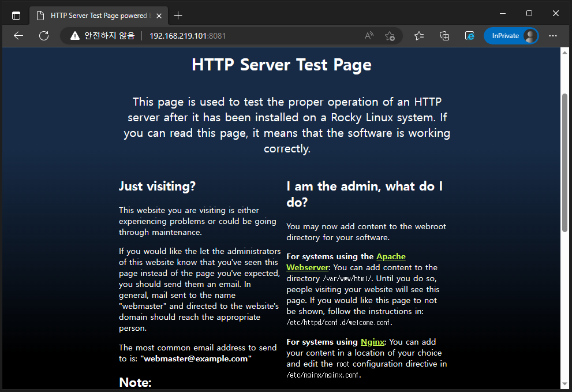Image resolution: width=572 pixels, height=392 pixels.
Task: Open a new tab with plus button
Action: (178, 16)
